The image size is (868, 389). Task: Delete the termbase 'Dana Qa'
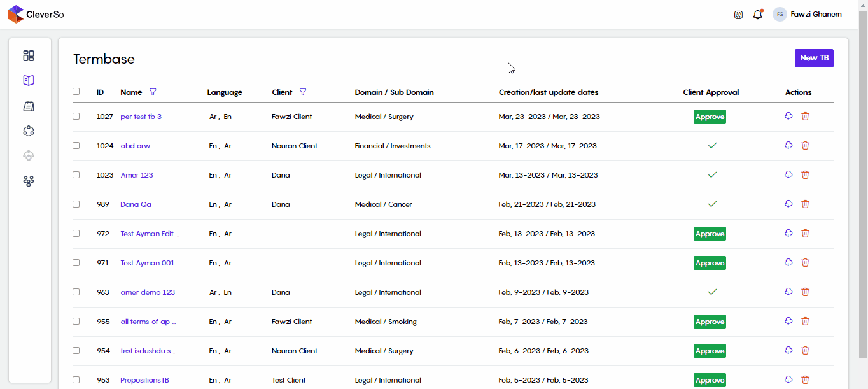pyautogui.click(x=805, y=204)
